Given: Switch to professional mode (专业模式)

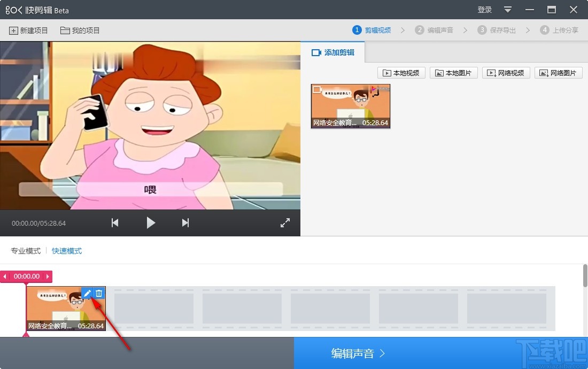Looking at the screenshot, I should point(26,251).
